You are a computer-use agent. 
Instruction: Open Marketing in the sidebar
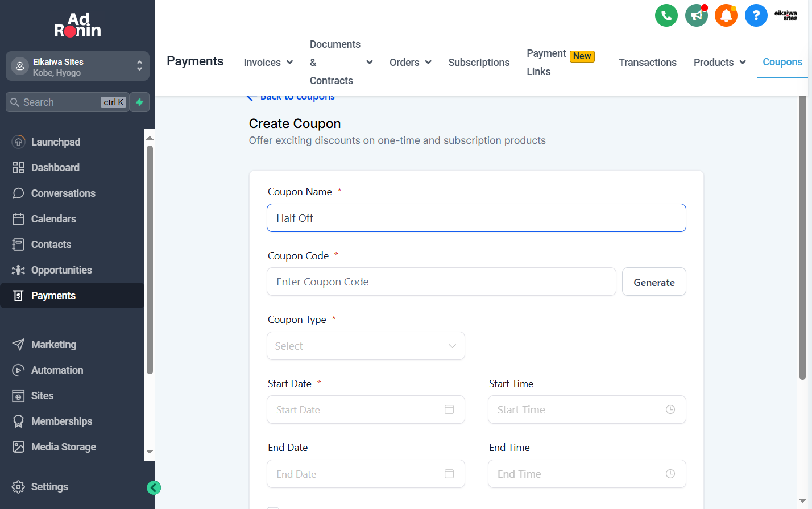tap(72, 345)
